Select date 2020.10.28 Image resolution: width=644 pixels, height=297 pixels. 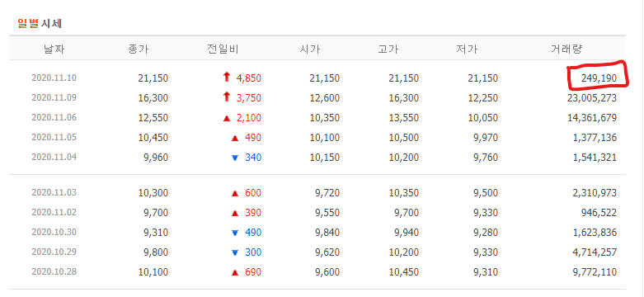point(54,271)
